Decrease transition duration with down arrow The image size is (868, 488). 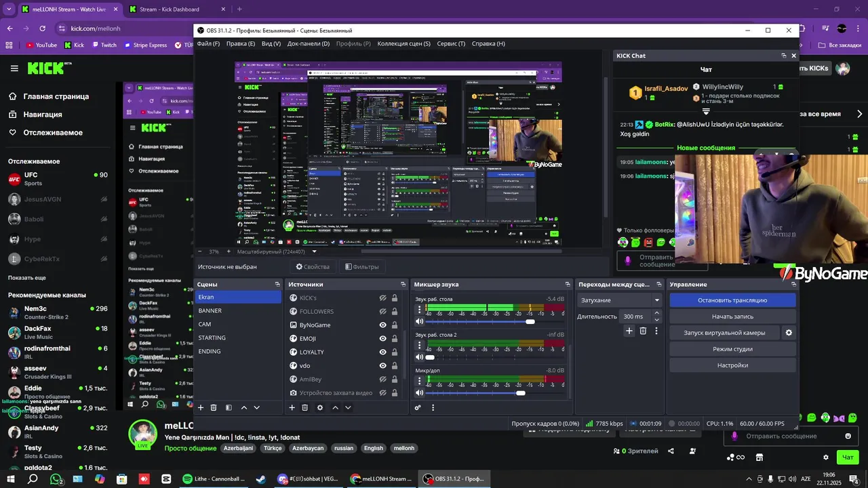[656, 320]
